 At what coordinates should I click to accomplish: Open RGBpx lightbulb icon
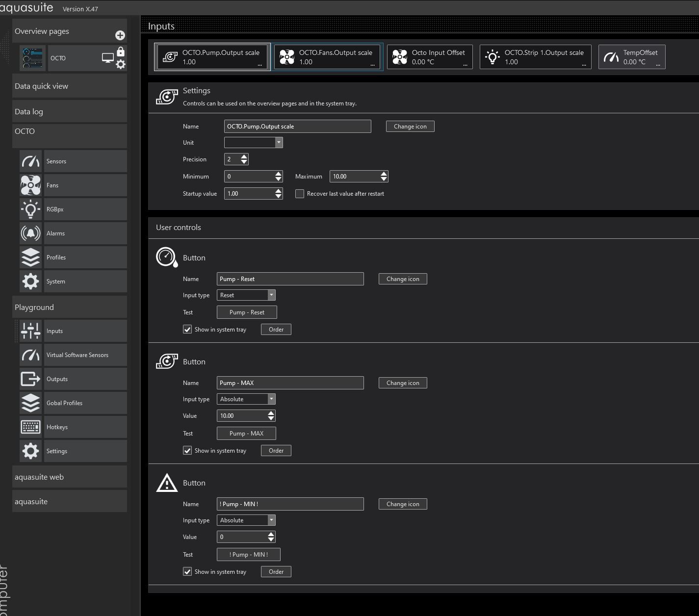[30, 209]
